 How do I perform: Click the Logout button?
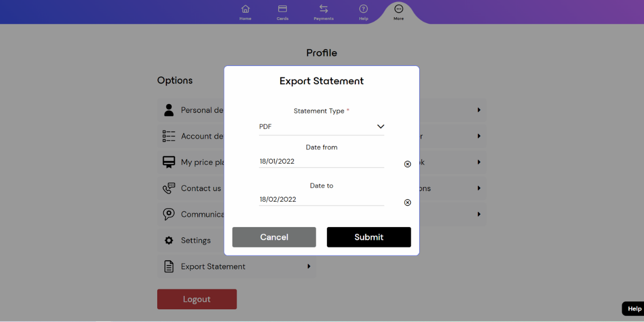(197, 299)
